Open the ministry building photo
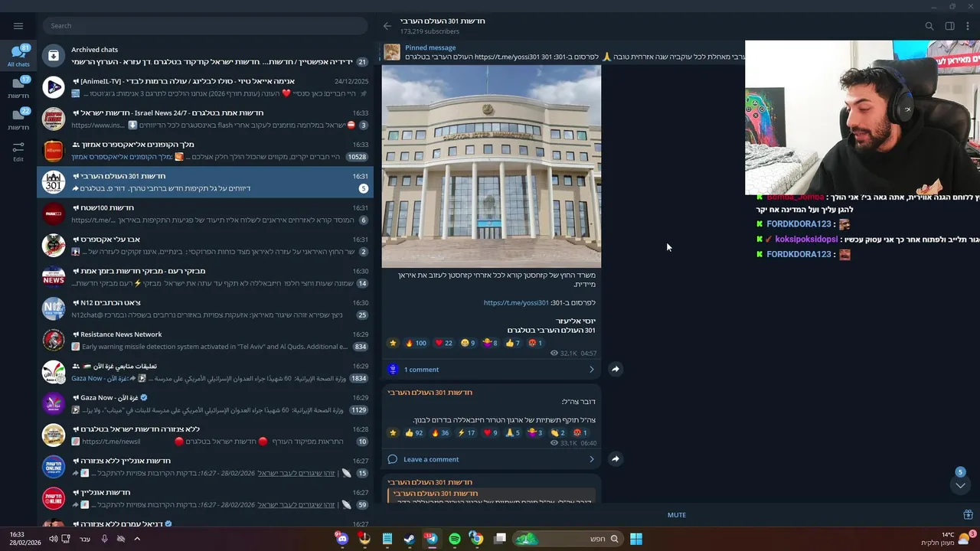 click(x=492, y=167)
